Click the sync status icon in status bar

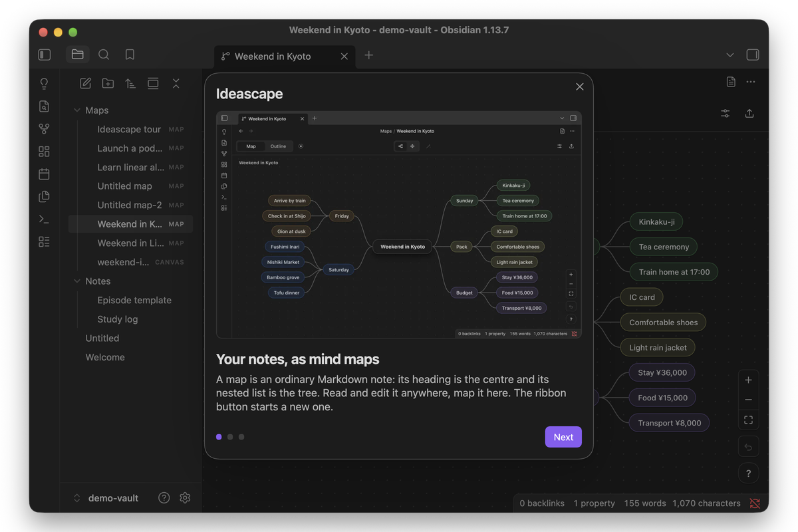(x=755, y=503)
